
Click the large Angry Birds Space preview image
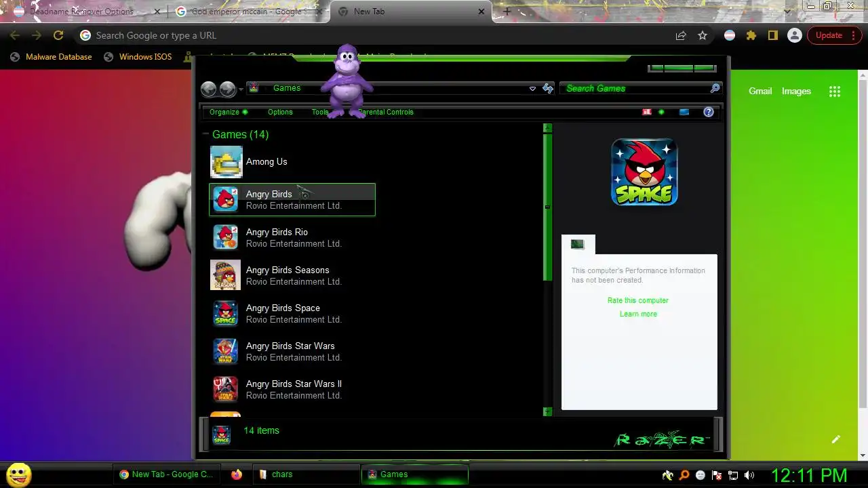point(644,172)
